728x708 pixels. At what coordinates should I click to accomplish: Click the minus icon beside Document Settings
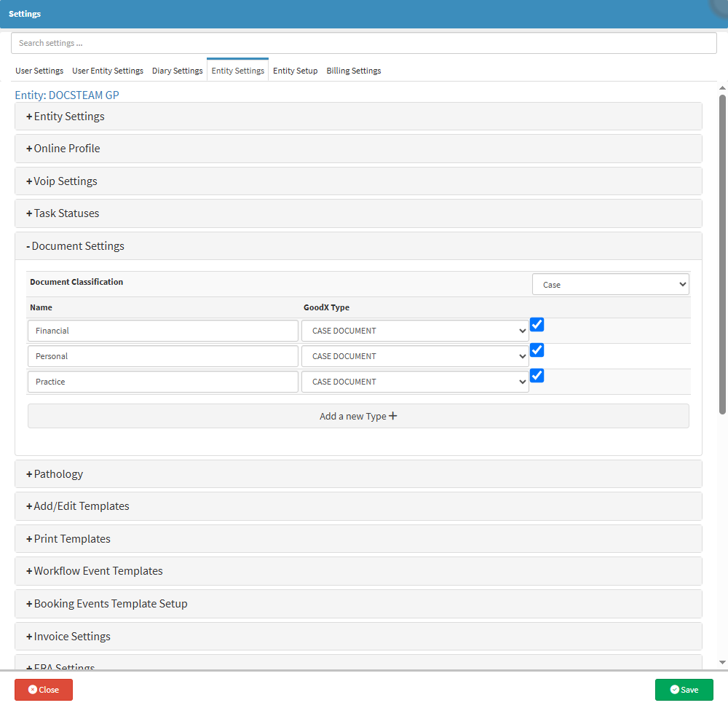28,246
